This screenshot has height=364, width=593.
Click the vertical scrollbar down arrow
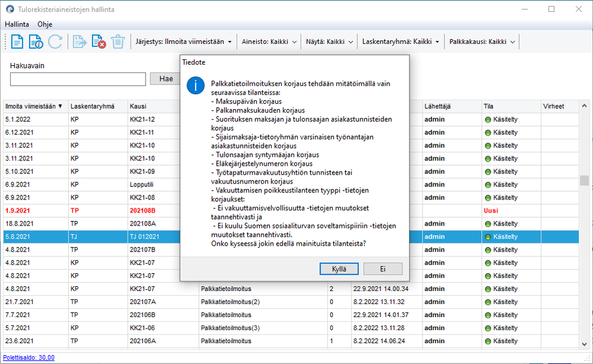[584, 344]
